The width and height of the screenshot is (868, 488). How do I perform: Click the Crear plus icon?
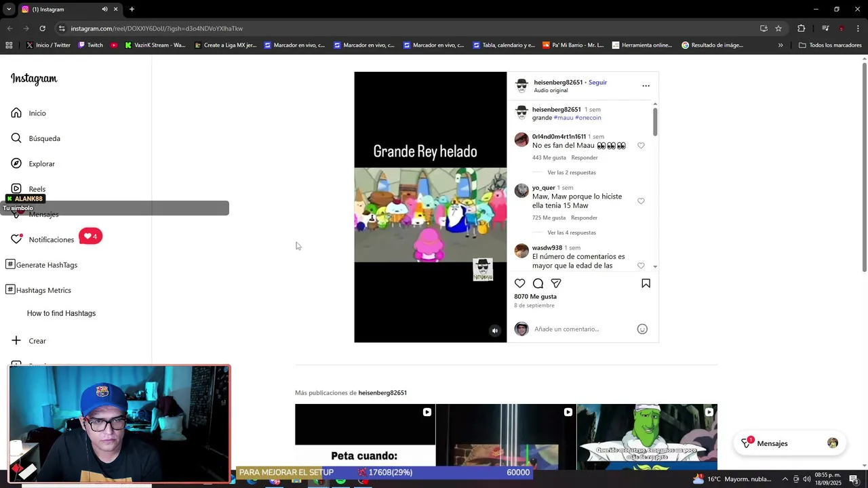pos(16,341)
